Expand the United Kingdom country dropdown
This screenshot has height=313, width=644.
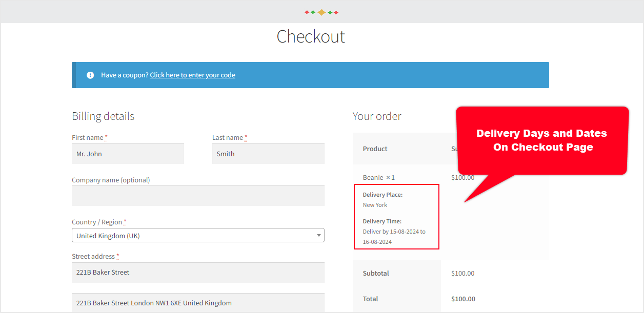pos(198,235)
